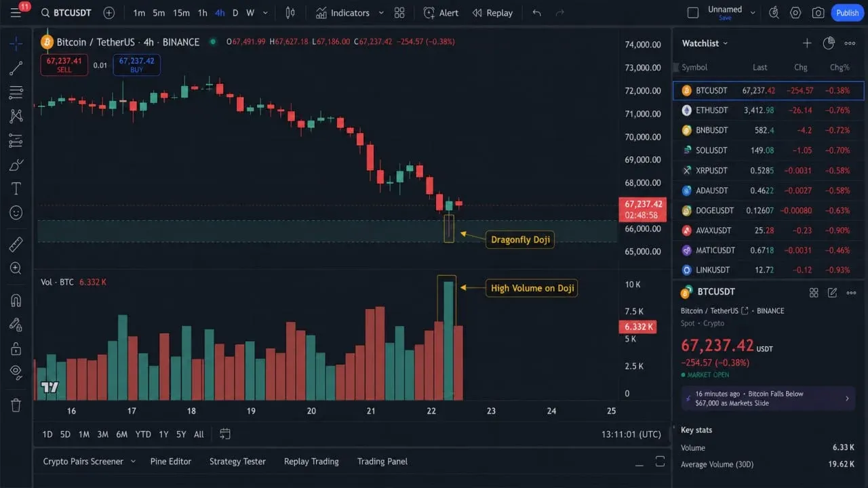The width and height of the screenshot is (868, 488).
Task: Edit the BTCUSDT details note
Action: click(832, 292)
